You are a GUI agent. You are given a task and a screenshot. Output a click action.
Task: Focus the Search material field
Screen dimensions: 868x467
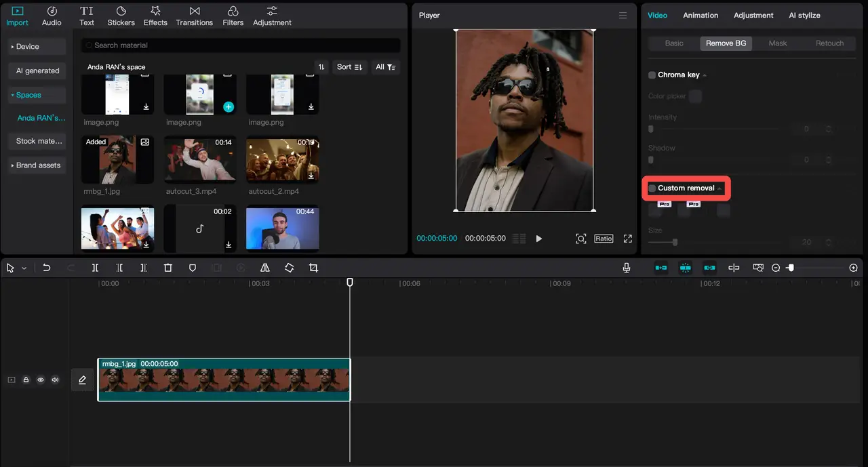pos(241,45)
